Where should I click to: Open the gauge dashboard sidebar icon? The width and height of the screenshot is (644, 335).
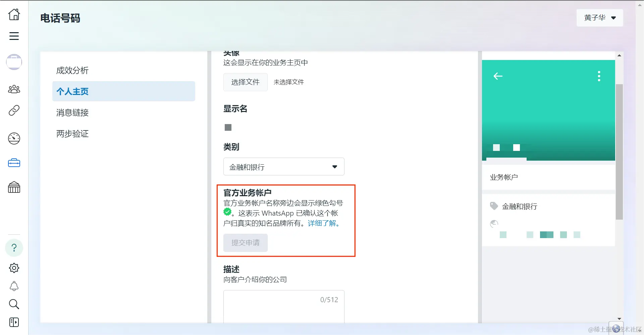pos(14,138)
